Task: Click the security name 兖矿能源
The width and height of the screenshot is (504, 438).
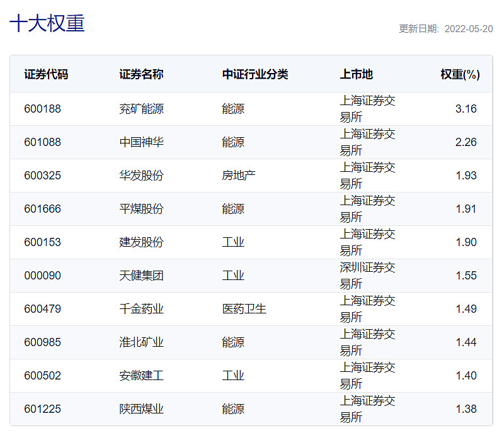Action: [141, 109]
